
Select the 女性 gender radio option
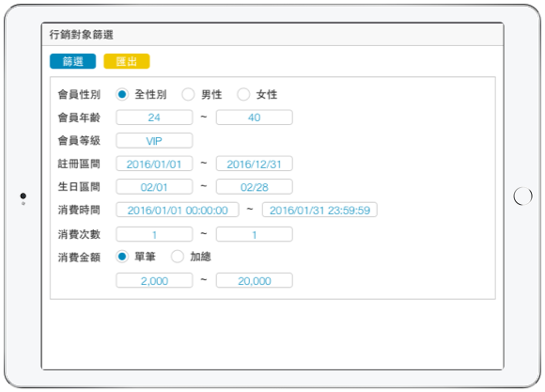[x=243, y=94]
